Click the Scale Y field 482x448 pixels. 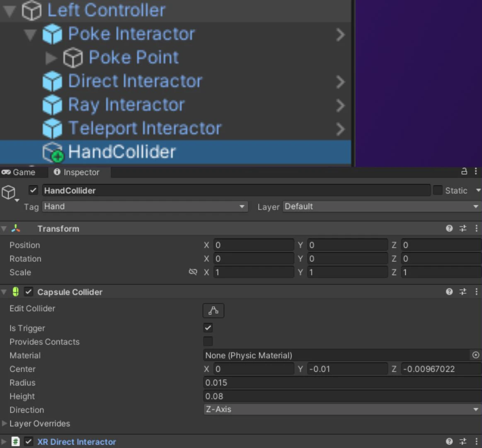[347, 272]
